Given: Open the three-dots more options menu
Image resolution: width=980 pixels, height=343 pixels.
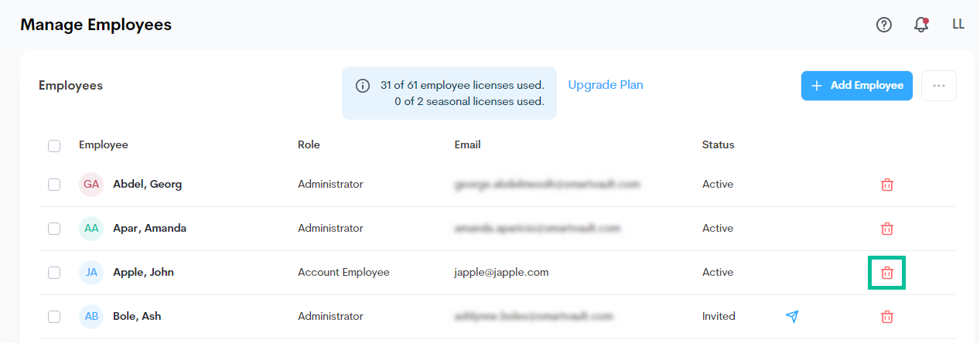Looking at the screenshot, I should click(939, 86).
